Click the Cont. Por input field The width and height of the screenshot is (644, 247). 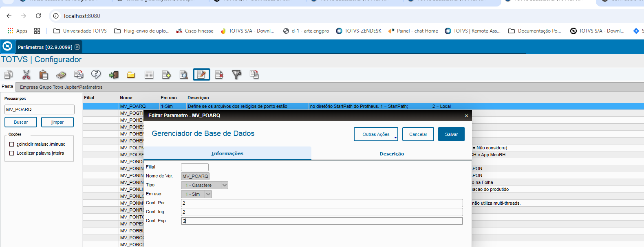click(322, 203)
